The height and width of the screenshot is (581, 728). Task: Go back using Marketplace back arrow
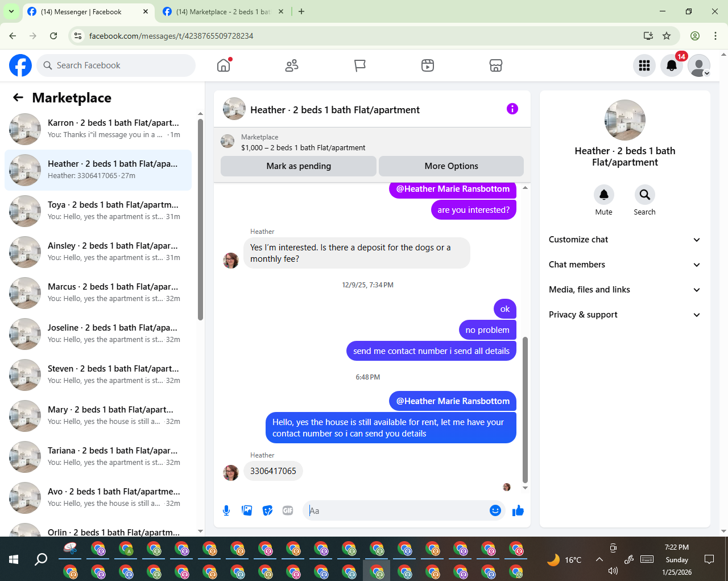click(x=18, y=97)
